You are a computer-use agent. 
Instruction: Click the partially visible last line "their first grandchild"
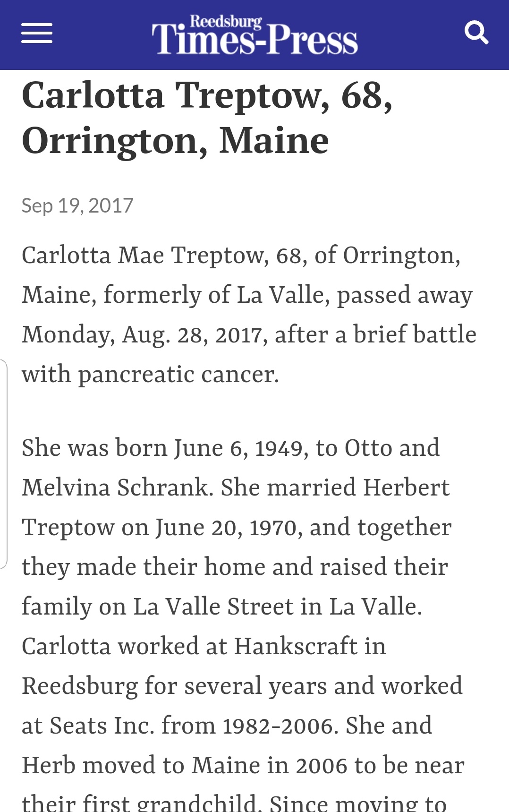click(x=139, y=803)
